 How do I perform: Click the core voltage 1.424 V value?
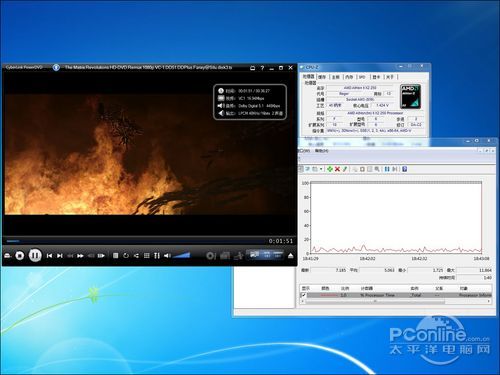[x=382, y=106]
